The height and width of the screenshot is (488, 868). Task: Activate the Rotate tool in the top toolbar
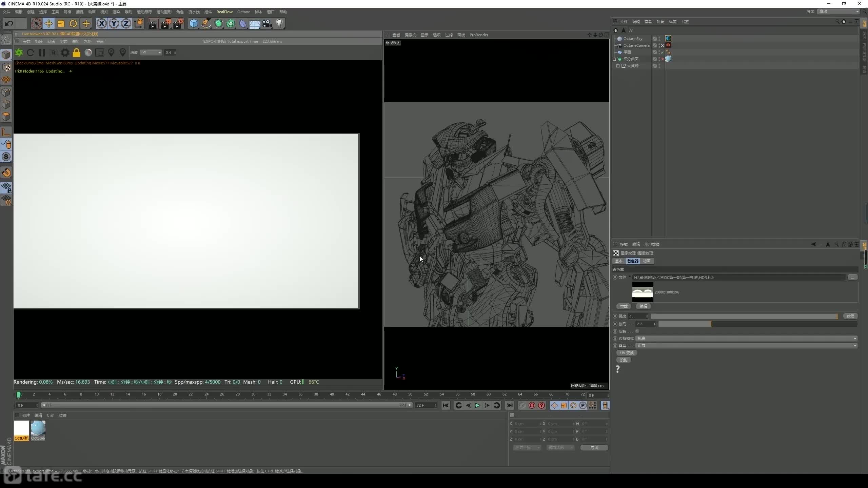73,23
